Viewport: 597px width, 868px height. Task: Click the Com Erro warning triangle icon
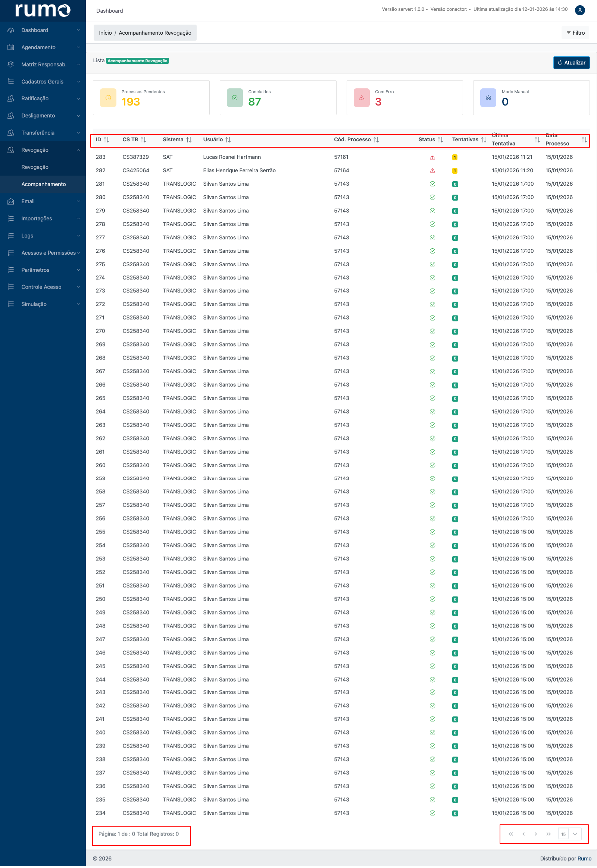pyautogui.click(x=361, y=98)
